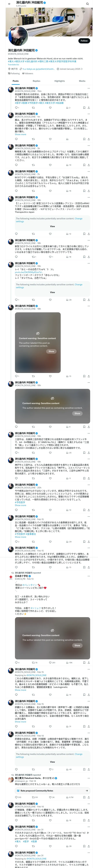Viewport: 98px width, 868px height.
Task: Switch to the Replies tab
Action: pyautogui.click(x=36, y=81)
